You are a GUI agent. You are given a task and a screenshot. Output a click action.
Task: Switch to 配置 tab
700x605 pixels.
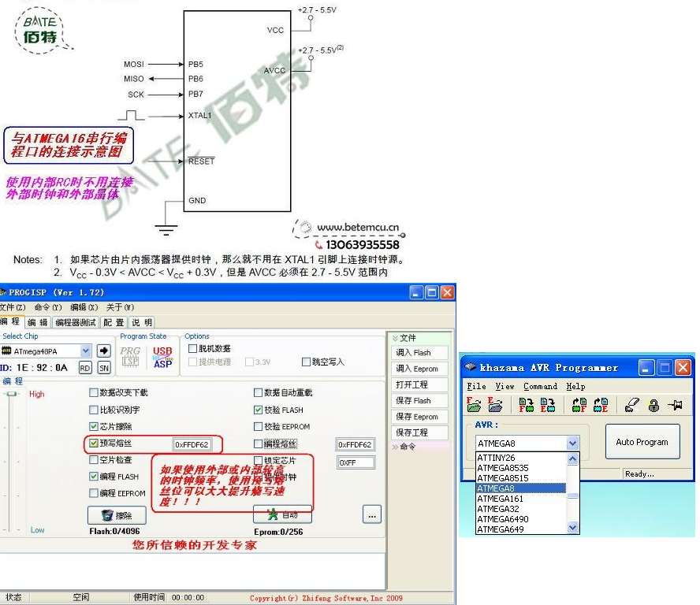click(x=114, y=322)
